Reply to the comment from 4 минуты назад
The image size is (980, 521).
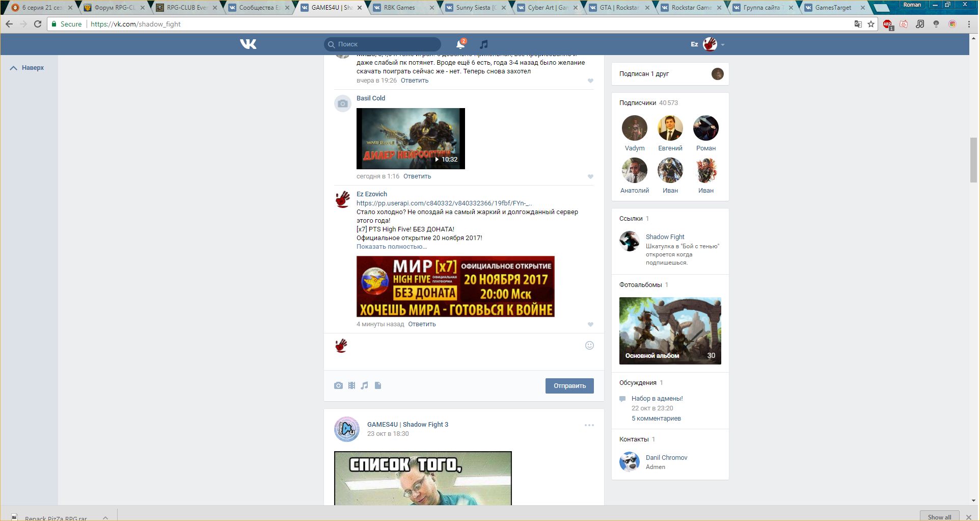tap(422, 324)
